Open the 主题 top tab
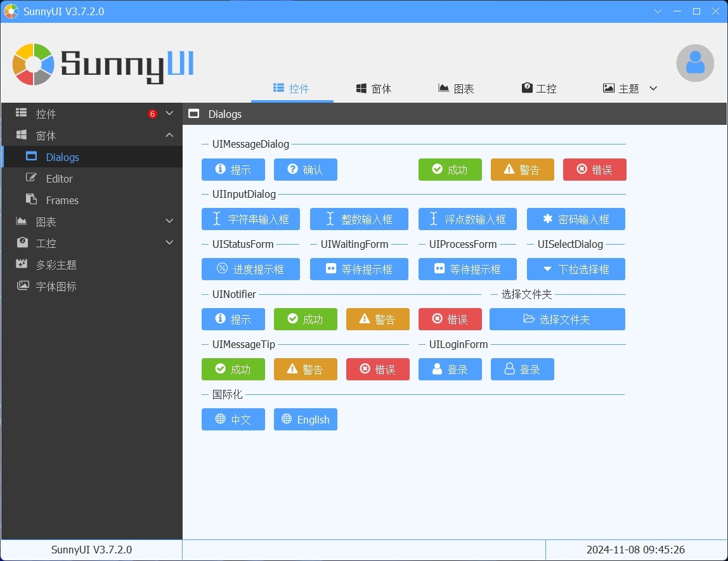The image size is (728, 561). (621, 88)
